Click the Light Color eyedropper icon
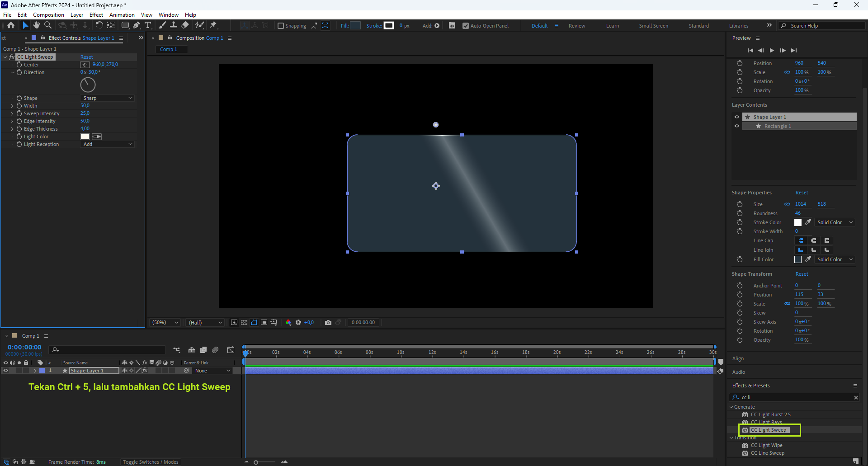 97,137
